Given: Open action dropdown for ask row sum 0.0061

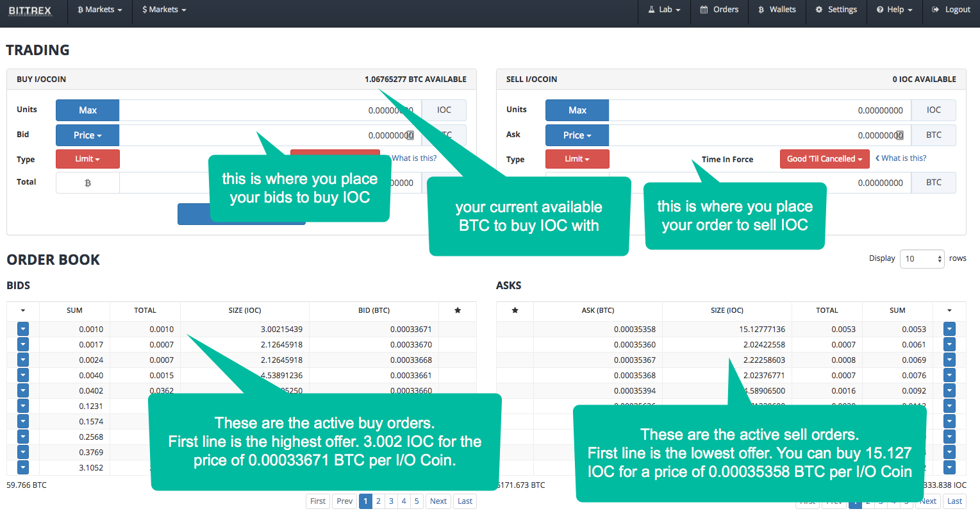Looking at the screenshot, I should pos(949,344).
